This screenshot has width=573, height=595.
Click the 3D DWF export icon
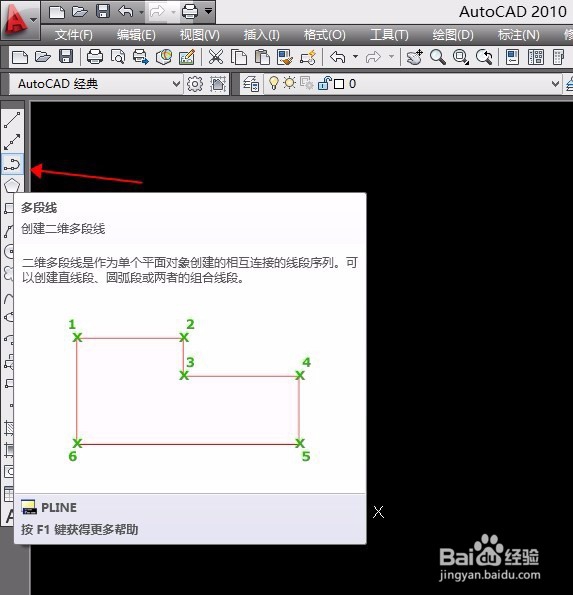pyautogui.click(x=164, y=57)
